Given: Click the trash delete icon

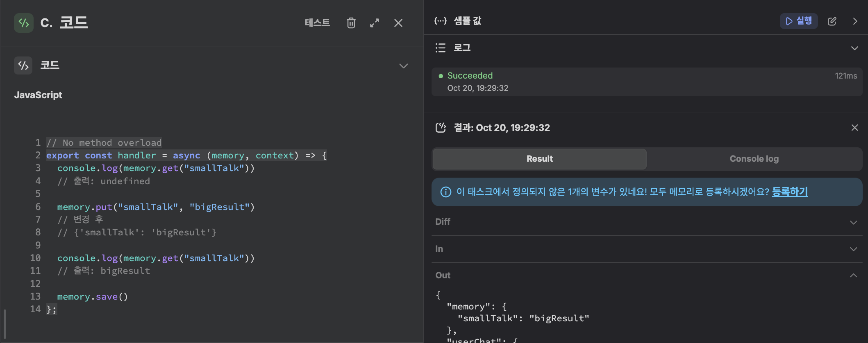Looking at the screenshot, I should [351, 23].
